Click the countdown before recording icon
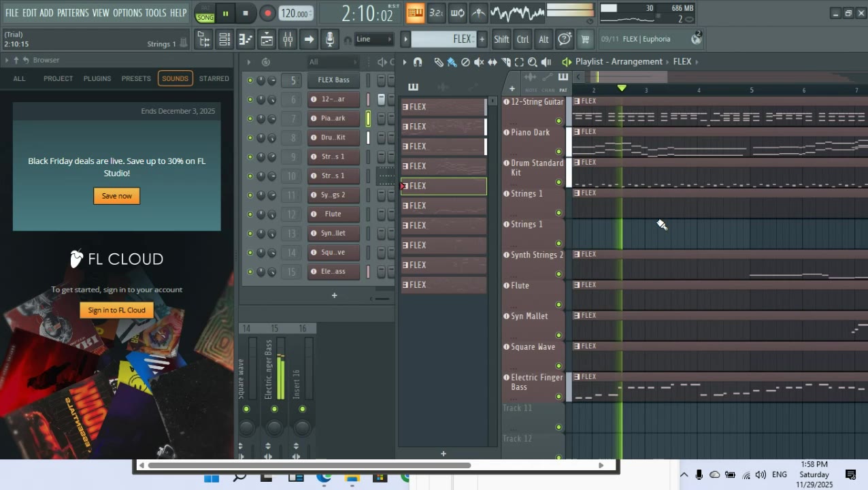868x490 pixels. point(437,13)
